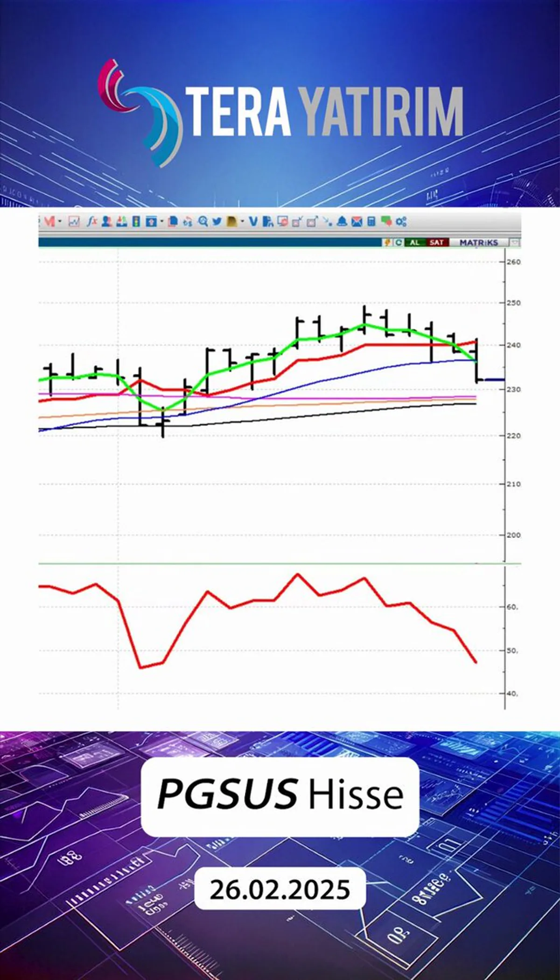Click the alarm bell icon
This screenshot has width=560, height=980.
pyautogui.click(x=342, y=221)
